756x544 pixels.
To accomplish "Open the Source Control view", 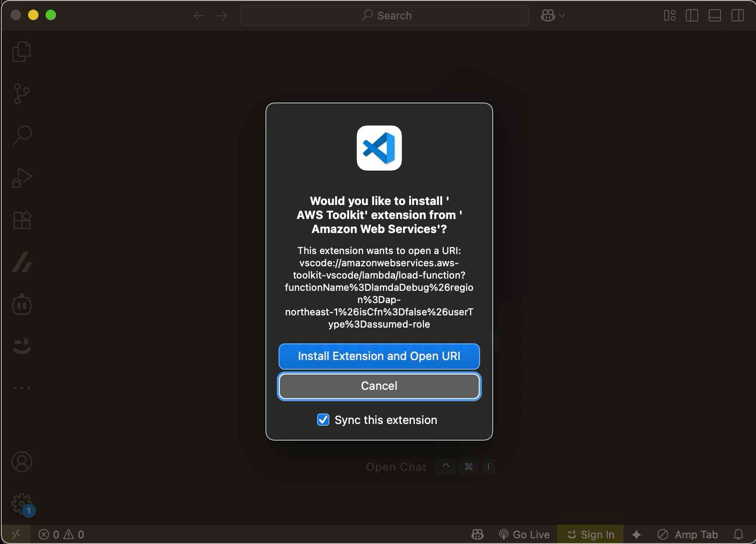I will point(21,94).
